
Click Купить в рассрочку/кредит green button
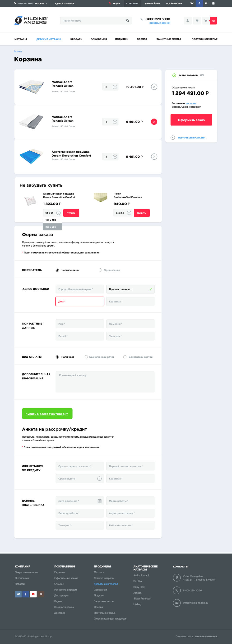(47, 414)
